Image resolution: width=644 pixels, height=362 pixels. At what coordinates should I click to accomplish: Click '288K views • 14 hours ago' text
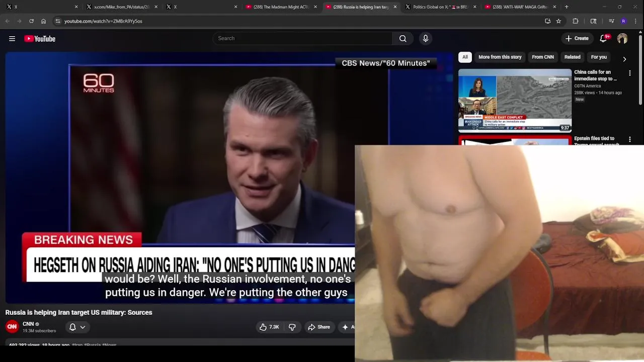598,93
